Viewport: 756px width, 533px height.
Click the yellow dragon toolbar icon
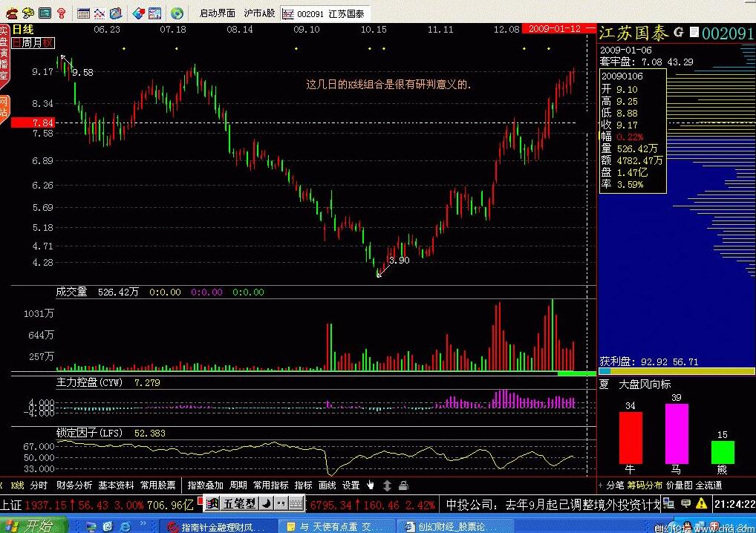click(x=28, y=13)
